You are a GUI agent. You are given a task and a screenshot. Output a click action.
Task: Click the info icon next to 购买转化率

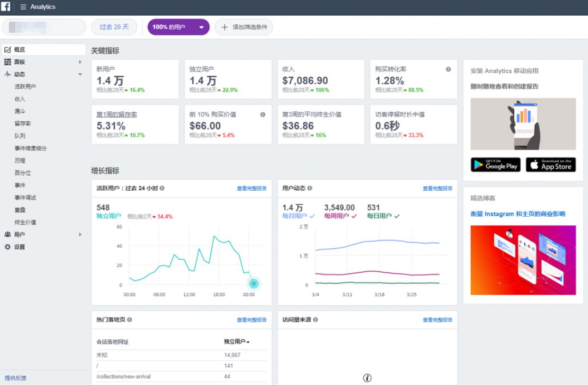pos(448,69)
